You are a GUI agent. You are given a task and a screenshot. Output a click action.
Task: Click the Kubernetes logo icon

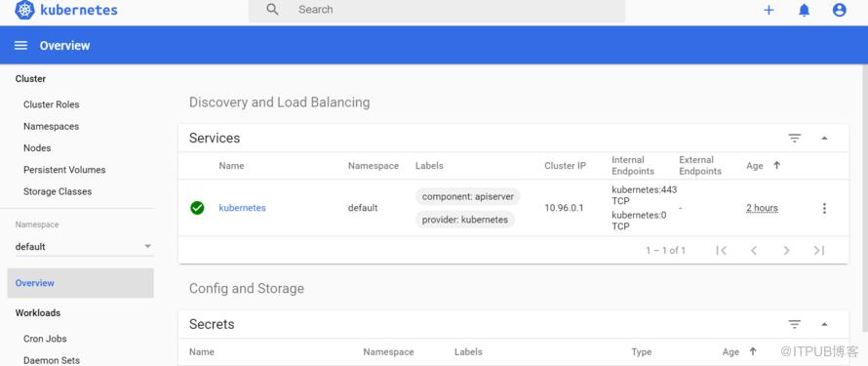click(x=24, y=10)
